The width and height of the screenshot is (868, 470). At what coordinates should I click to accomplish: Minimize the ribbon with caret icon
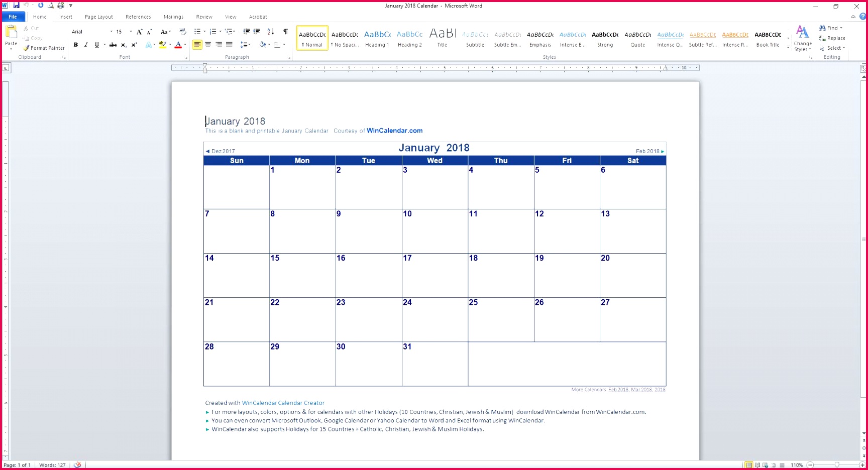pyautogui.click(x=853, y=17)
